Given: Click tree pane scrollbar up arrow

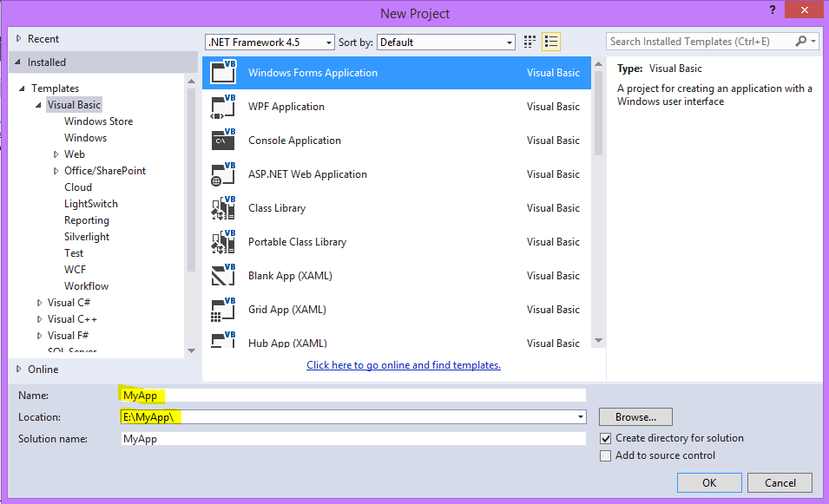Looking at the screenshot, I should [191, 81].
